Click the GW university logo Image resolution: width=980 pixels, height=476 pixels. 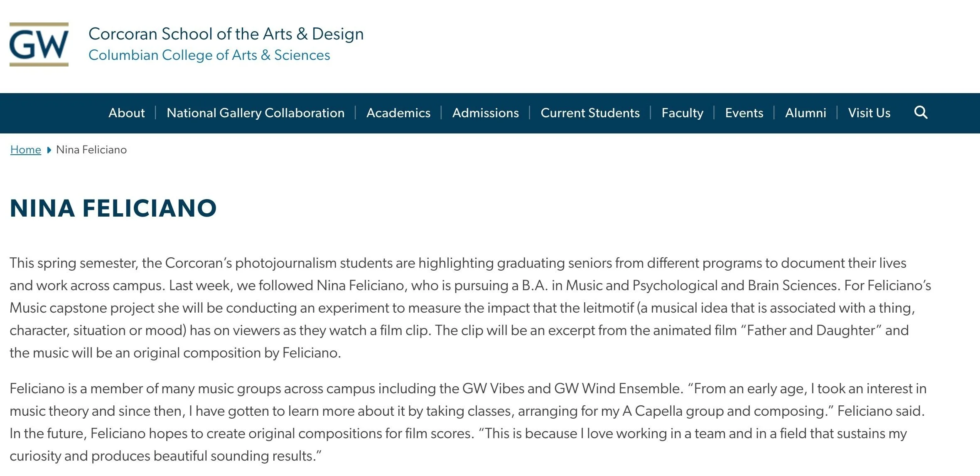pos(39,44)
